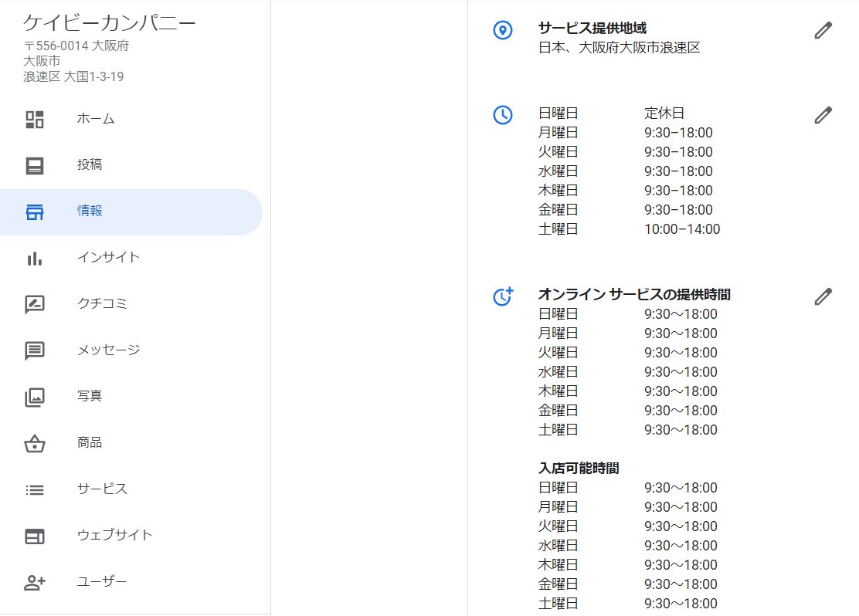The height and width of the screenshot is (616, 859).
Task: Open 写真 menu item
Action: 131,397
